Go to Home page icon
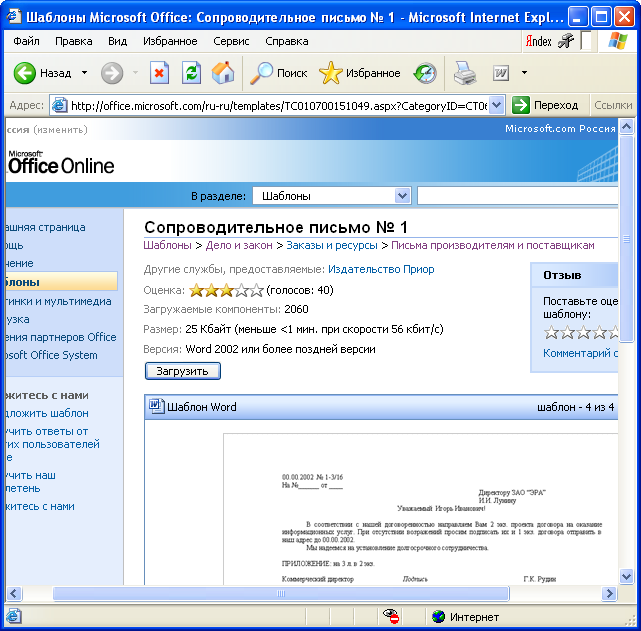The height and width of the screenshot is (631, 641). point(223,73)
